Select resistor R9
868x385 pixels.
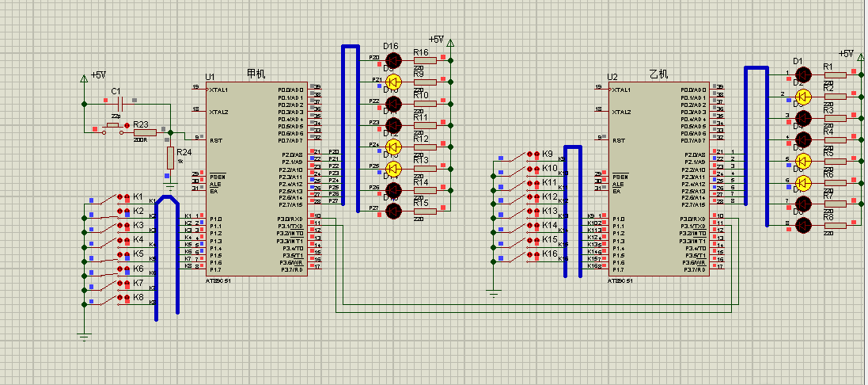click(425, 82)
